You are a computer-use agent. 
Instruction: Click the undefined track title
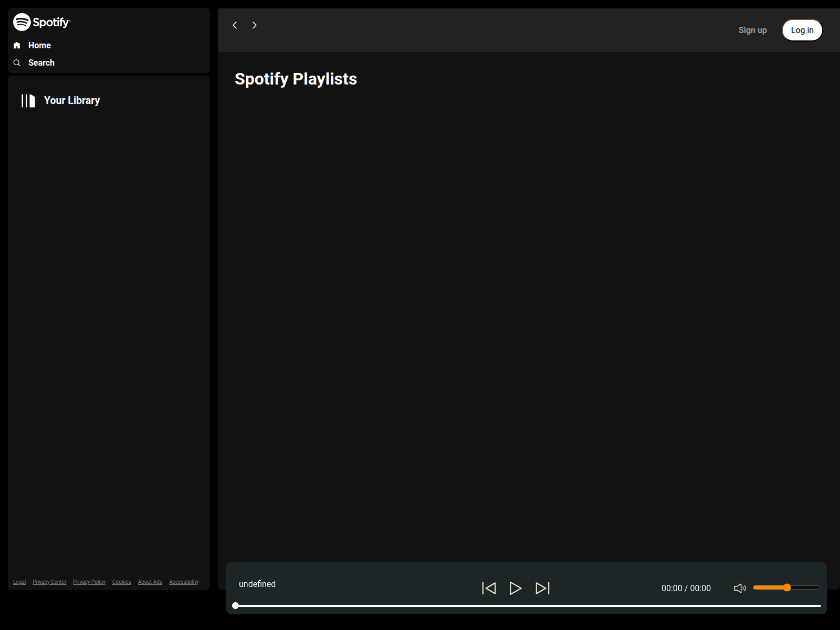[257, 584]
